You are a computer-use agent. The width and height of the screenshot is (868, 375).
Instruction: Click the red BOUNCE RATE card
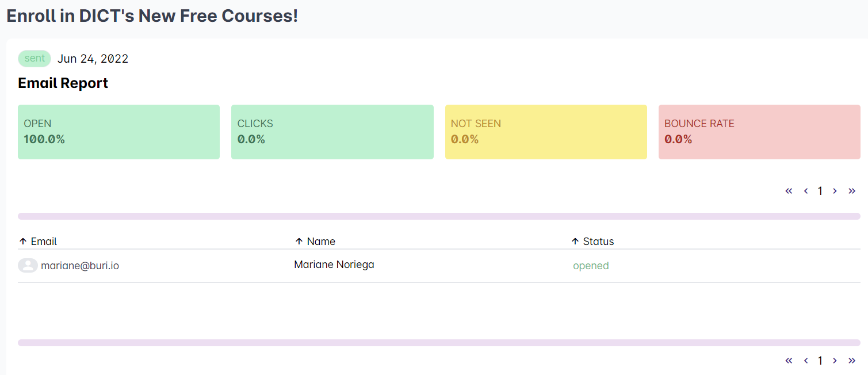coord(759,132)
